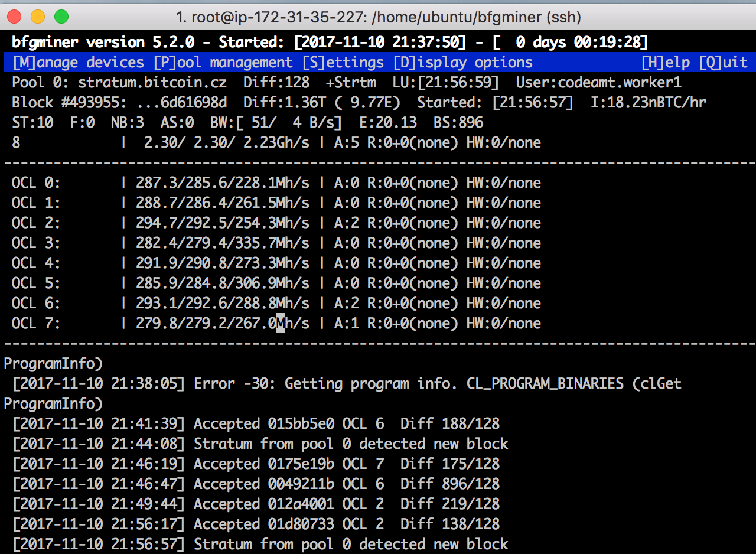
Task: Click the OCL 5 hashrate values
Action: [x=222, y=283]
